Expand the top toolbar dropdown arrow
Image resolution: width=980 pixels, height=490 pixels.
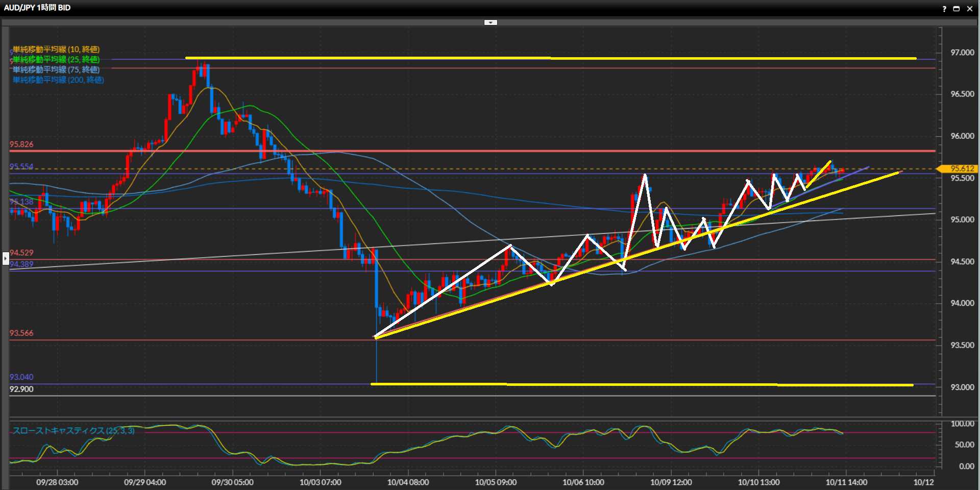490,22
